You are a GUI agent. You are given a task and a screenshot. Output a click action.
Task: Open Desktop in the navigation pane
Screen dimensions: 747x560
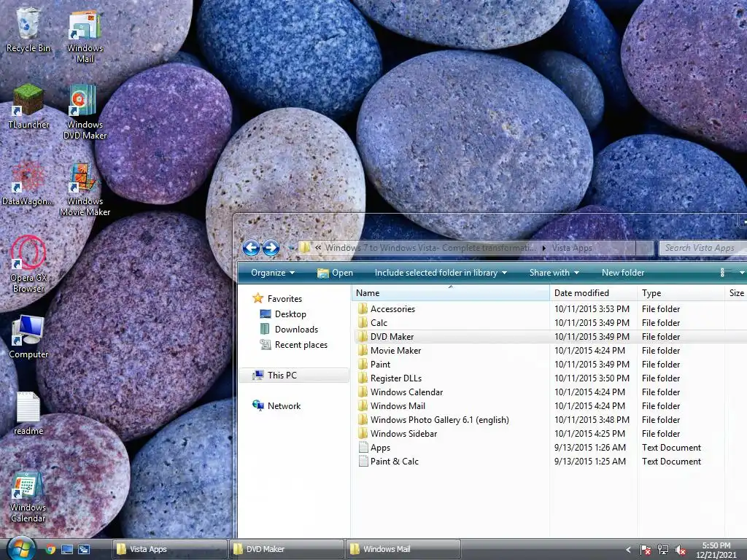point(284,314)
